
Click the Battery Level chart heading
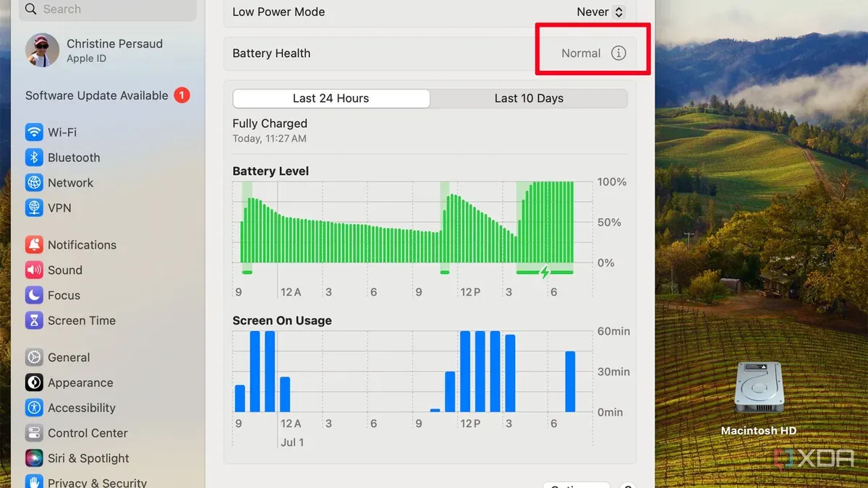(271, 171)
